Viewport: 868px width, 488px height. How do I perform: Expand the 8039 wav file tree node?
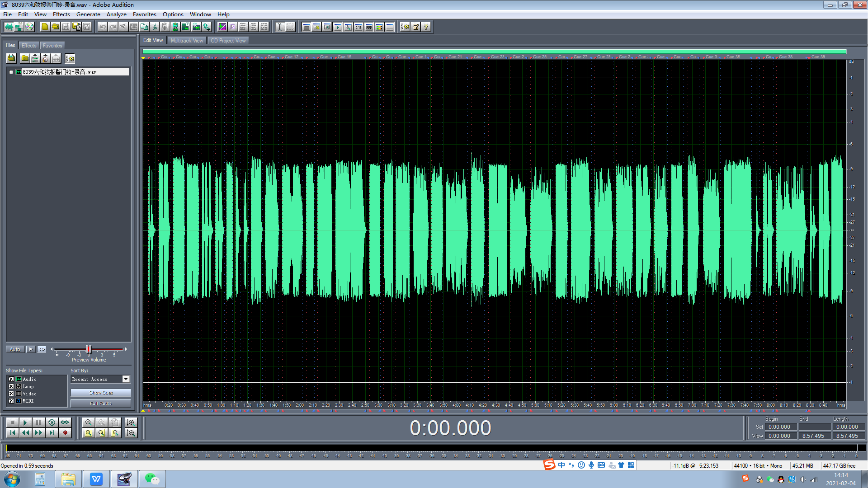[x=11, y=72]
